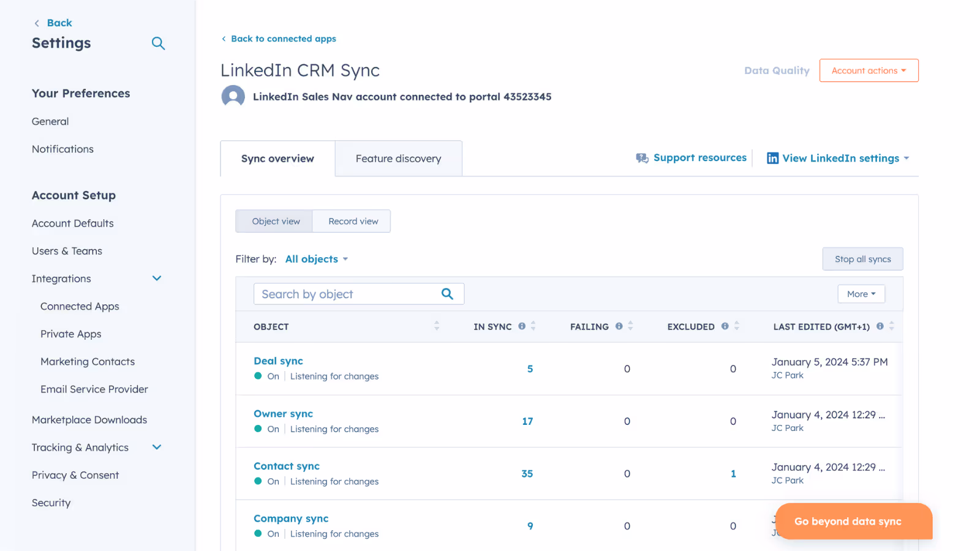
Task: Open the View LinkedIn settings dropdown
Action: click(x=838, y=159)
